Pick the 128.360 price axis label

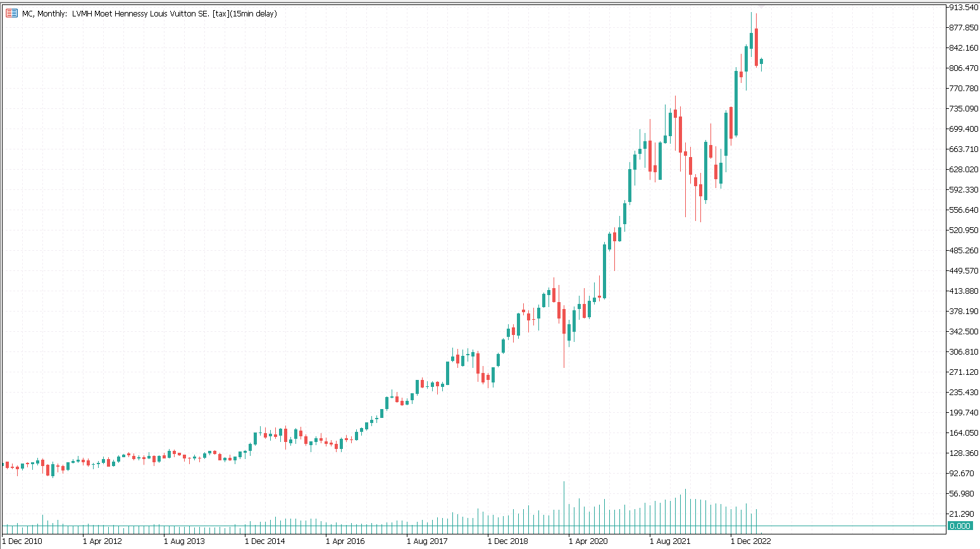pyautogui.click(x=964, y=453)
